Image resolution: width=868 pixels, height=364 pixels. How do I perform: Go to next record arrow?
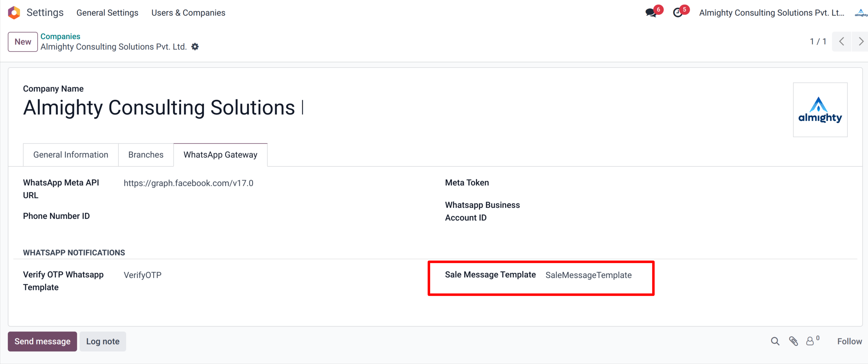click(x=861, y=41)
